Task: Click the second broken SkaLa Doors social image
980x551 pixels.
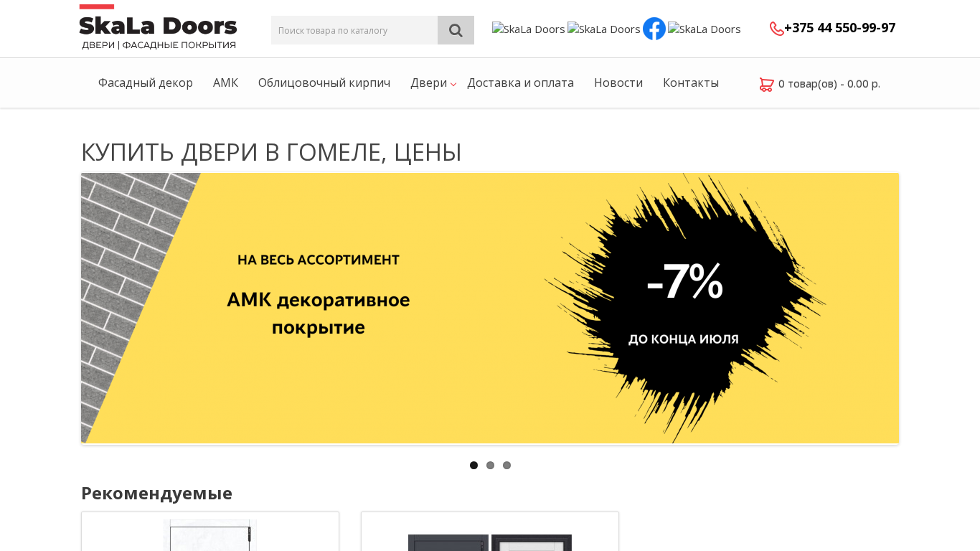Action: (x=604, y=29)
